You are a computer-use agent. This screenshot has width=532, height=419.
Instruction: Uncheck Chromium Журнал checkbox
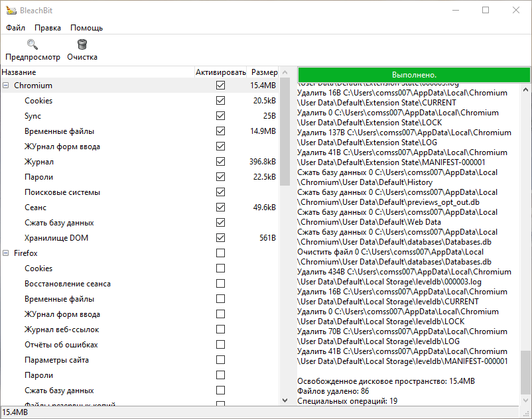pyautogui.click(x=220, y=162)
